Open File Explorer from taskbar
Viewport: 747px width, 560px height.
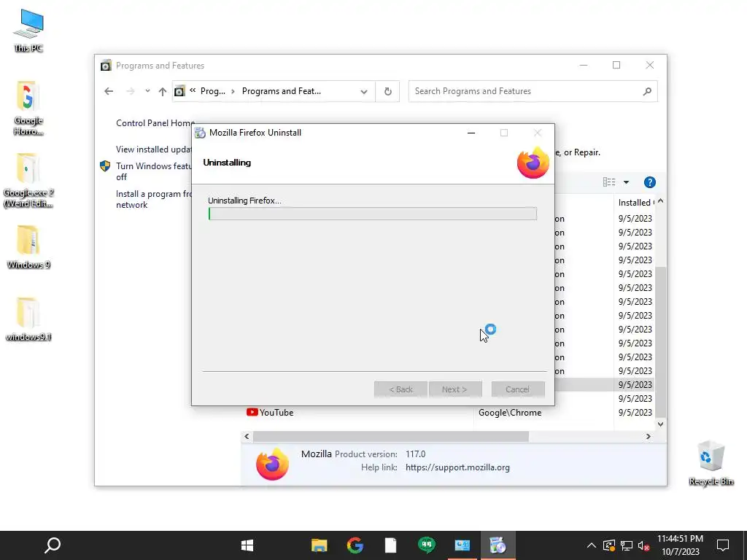tap(320, 545)
